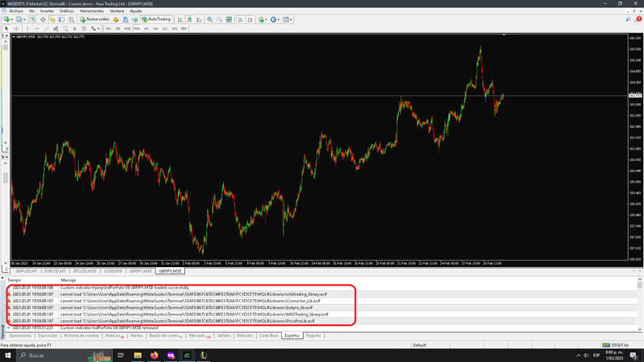Switch timeframe to D1

[165, 29]
